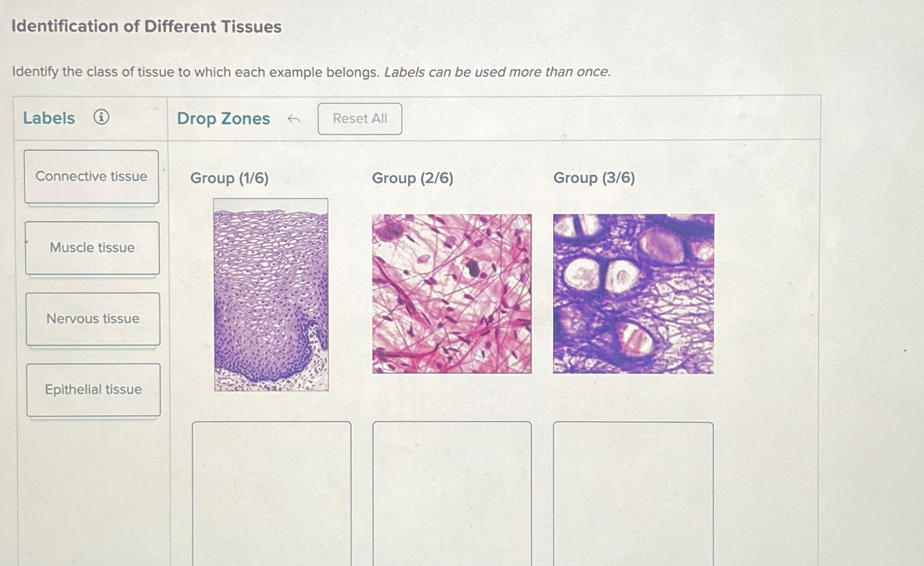The height and width of the screenshot is (566, 924).
Task: Pick the Epithelial tissue label chip
Action: pos(93,390)
